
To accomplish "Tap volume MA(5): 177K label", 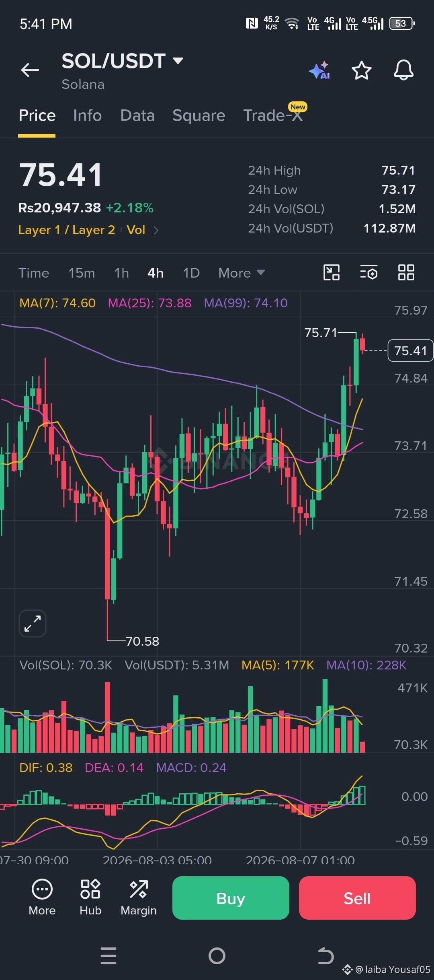I will point(278,665).
